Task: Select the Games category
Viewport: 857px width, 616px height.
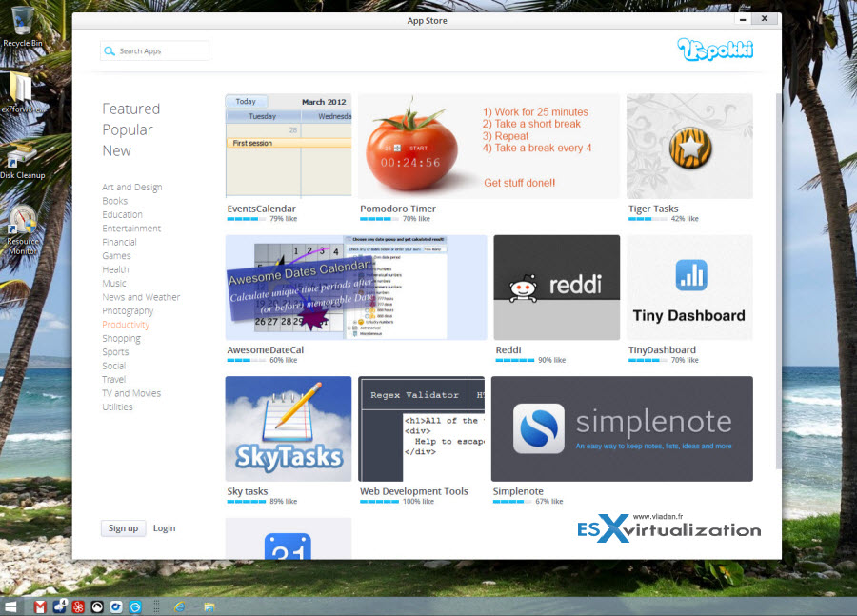Action: pyautogui.click(x=116, y=256)
